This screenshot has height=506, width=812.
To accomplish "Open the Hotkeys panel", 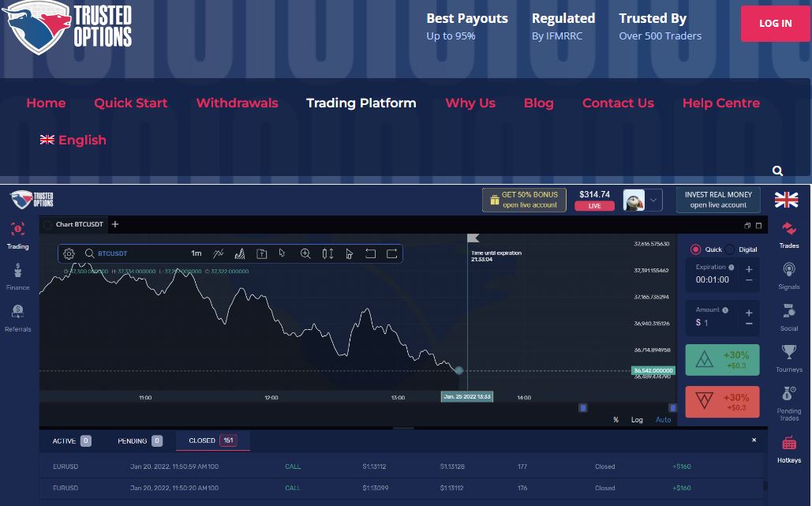I will click(788, 448).
